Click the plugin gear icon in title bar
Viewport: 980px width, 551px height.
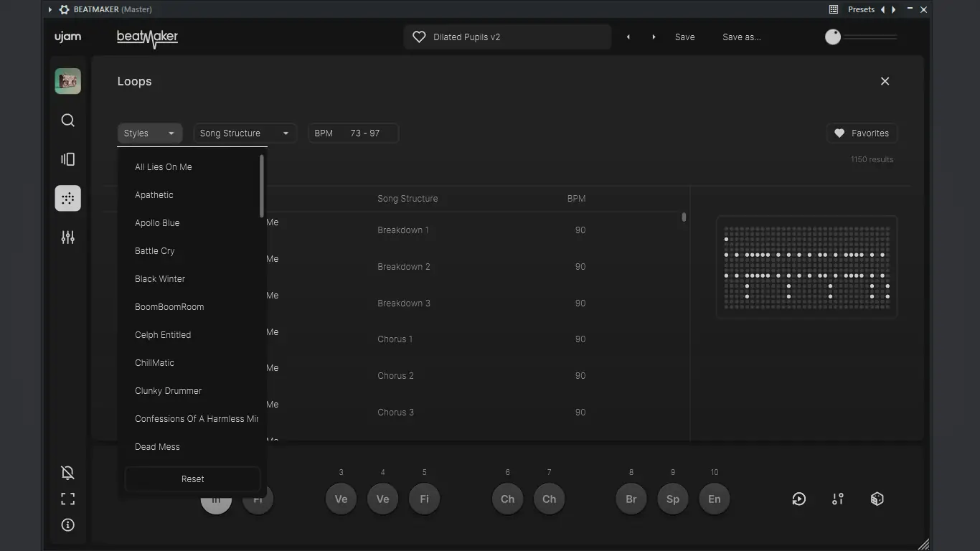coord(64,9)
